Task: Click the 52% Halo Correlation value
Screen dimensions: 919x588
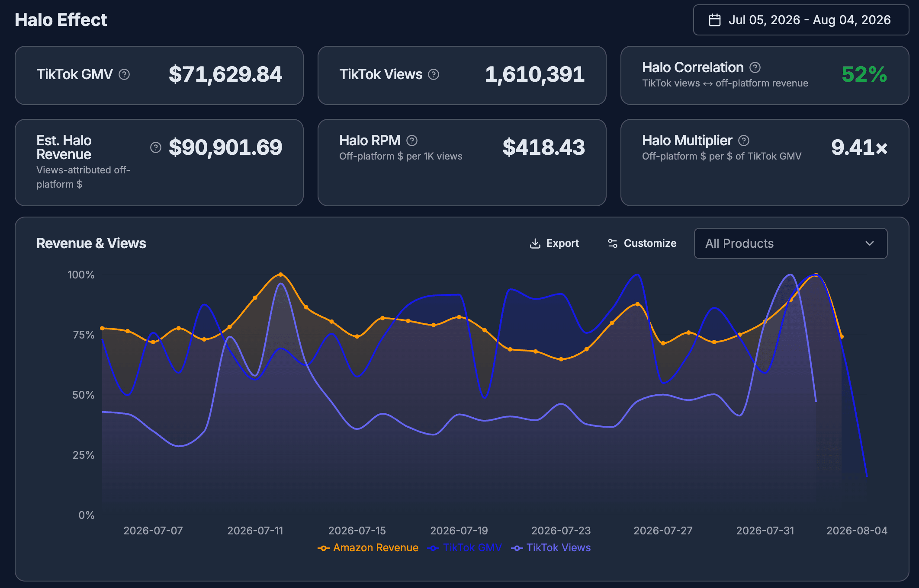Action: coord(864,74)
